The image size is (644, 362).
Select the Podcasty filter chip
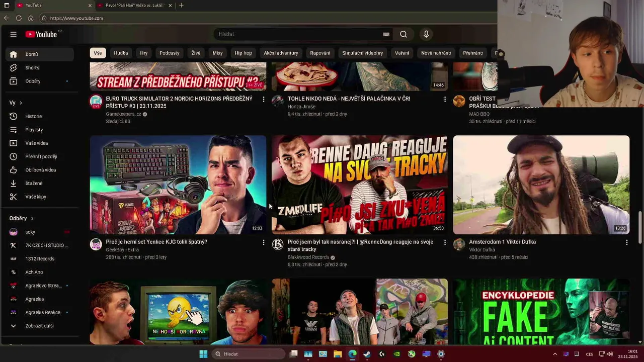pos(170,53)
